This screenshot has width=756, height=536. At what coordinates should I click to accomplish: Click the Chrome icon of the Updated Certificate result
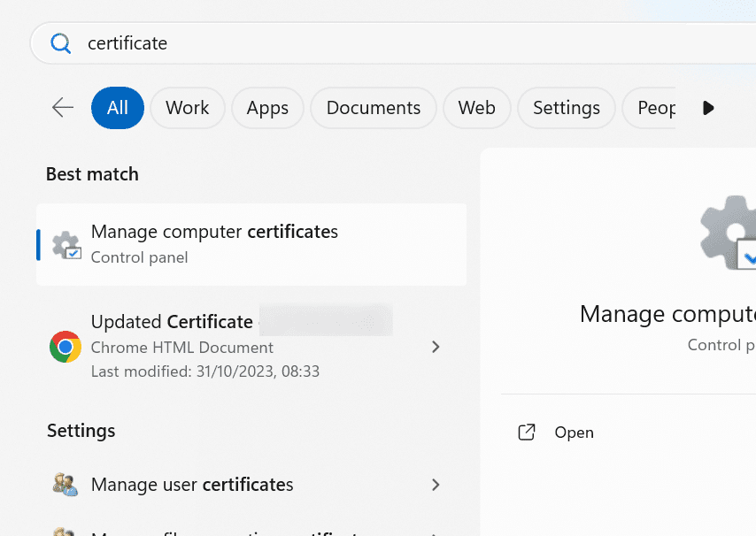pos(66,347)
